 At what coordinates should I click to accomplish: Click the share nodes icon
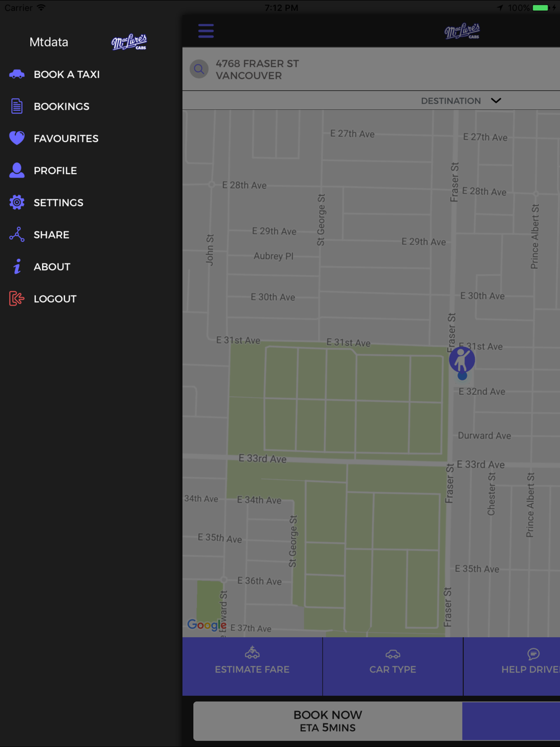17,234
